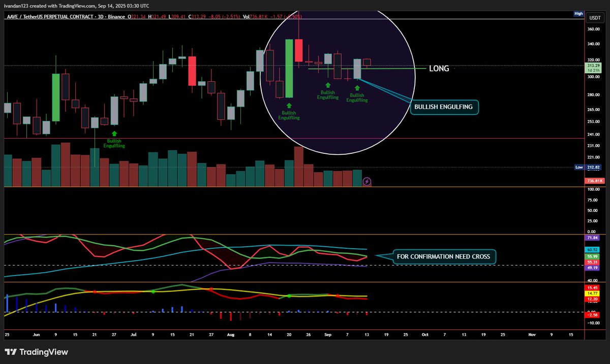Image resolution: width=610 pixels, height=364 pixels.
Task: Click the 49.19 purple indicator value label
Action: tap(591, 267)
